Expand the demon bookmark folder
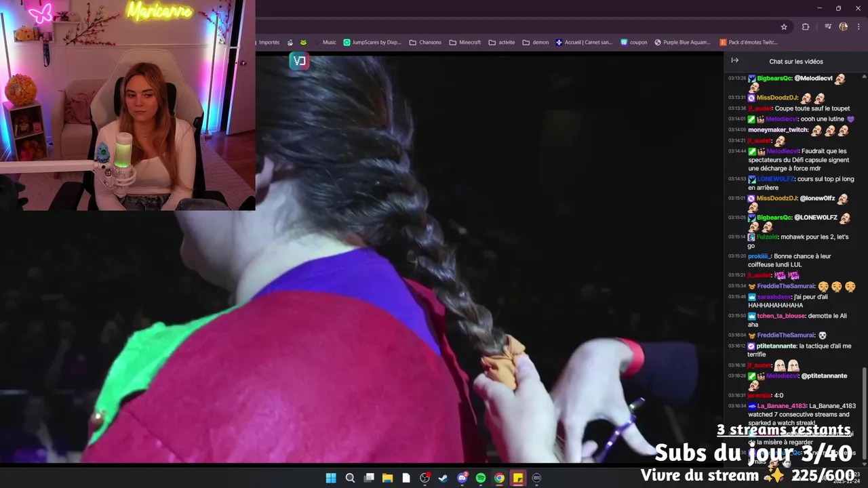The width and height of the screenshot is (868, 488). (536, 42)
